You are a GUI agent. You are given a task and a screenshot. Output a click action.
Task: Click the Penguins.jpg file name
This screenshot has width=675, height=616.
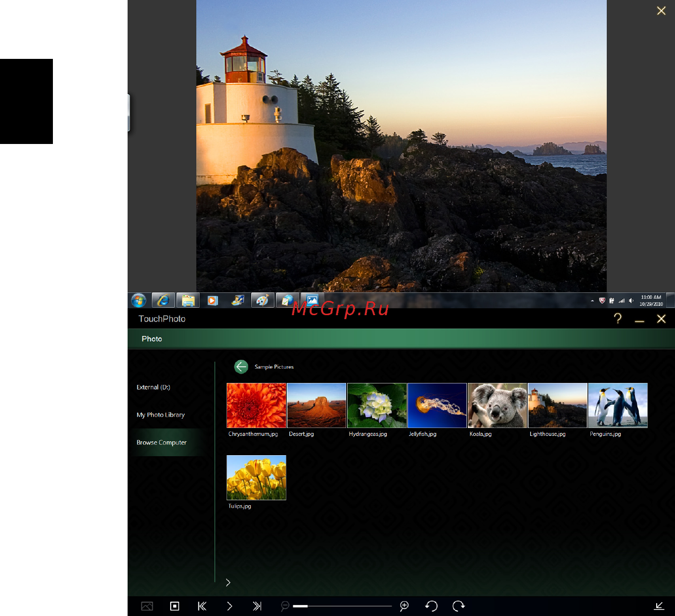coord(605,434)
